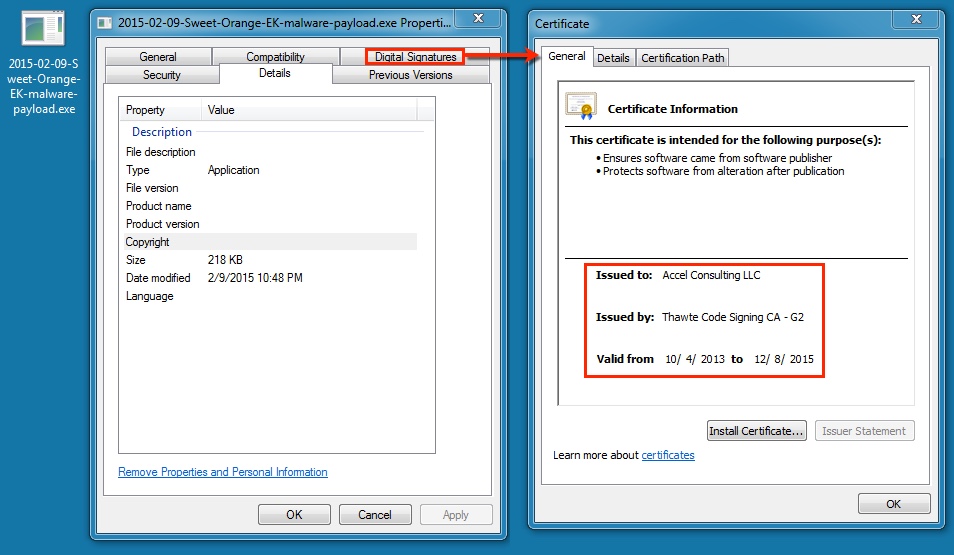Switch to the Digital Signatures tab
Viewport: 954px width, 555px height.
[x=415, y=57]
